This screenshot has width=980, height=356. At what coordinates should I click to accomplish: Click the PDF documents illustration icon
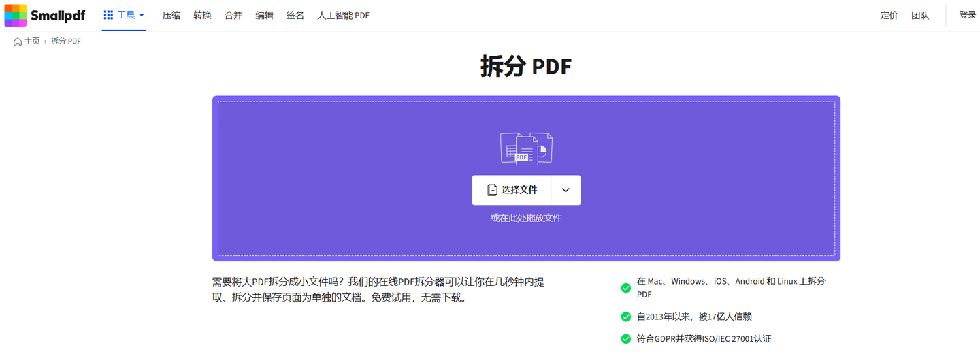[526, 148]
